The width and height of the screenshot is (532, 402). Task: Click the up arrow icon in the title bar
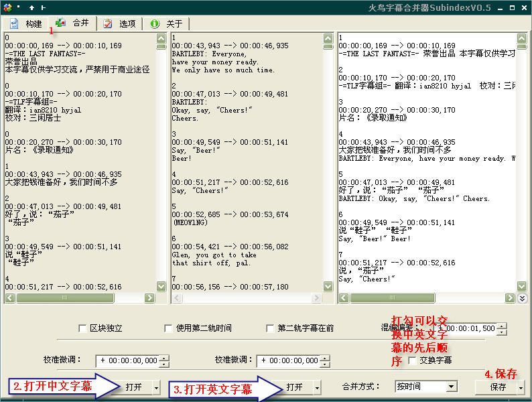[31, 7]
